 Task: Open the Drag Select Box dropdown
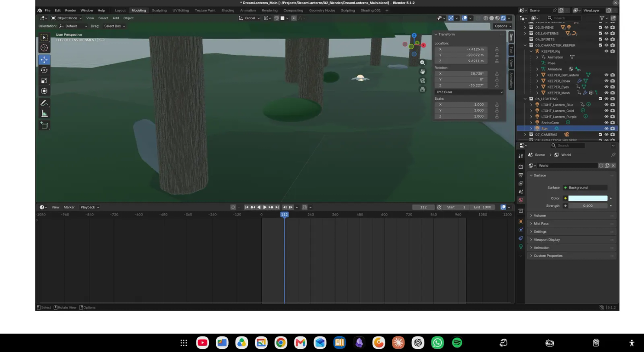pyautogui.click(x=115, y=26)
